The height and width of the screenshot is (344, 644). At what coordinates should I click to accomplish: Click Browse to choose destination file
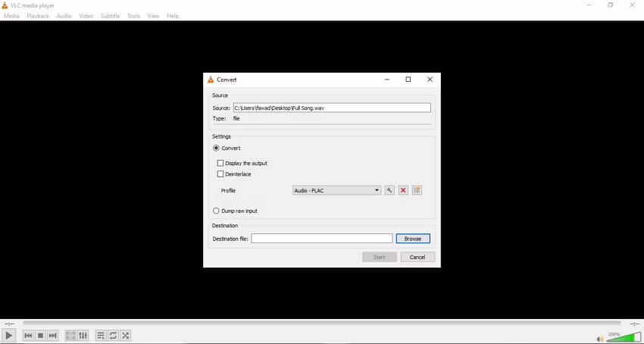click(x=413, y=239)
